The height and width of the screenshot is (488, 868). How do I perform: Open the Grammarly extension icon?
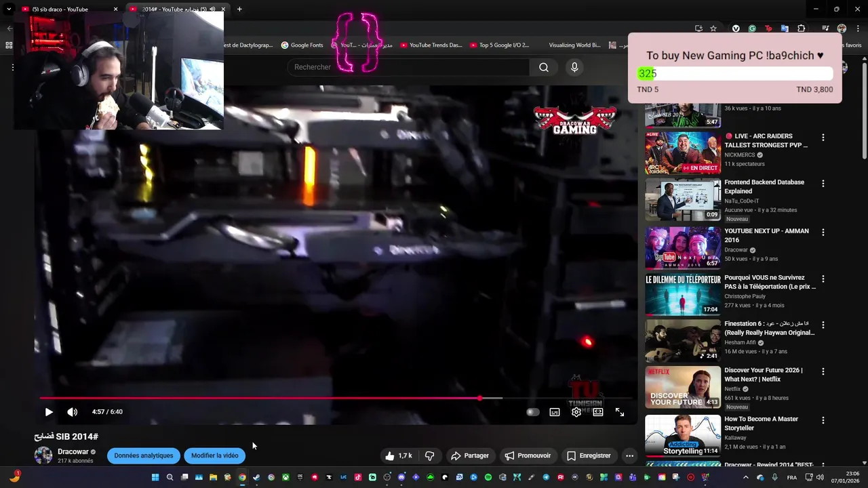click(752, 28)
